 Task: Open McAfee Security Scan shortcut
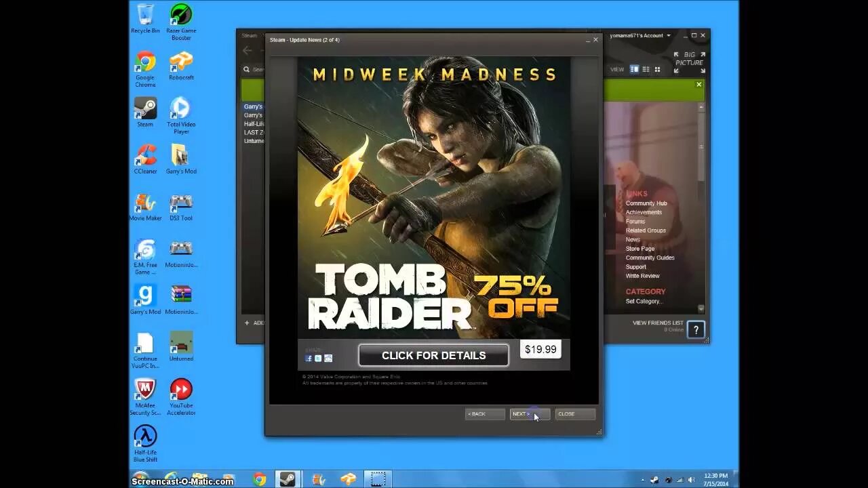[145, 397]
